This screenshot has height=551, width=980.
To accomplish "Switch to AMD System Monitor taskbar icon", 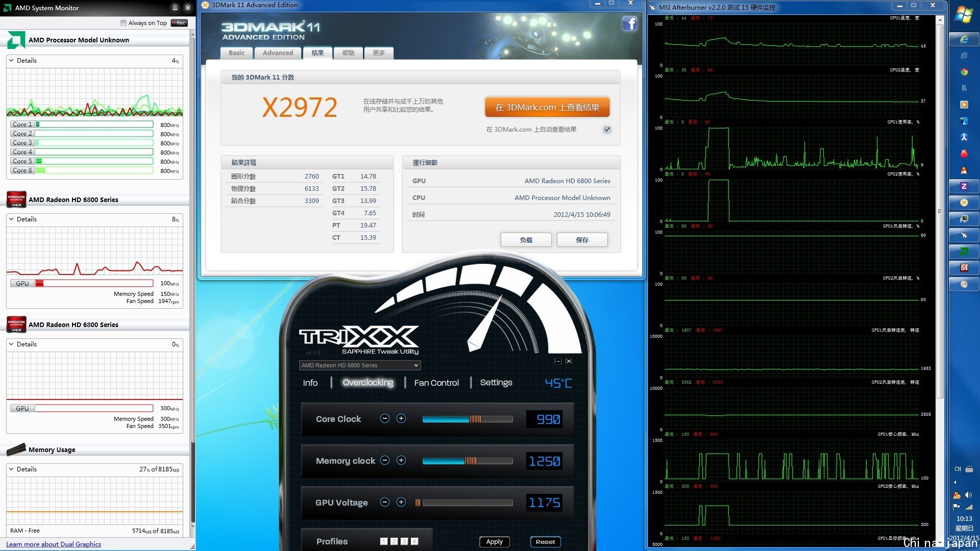I will [x=964, y=252].
